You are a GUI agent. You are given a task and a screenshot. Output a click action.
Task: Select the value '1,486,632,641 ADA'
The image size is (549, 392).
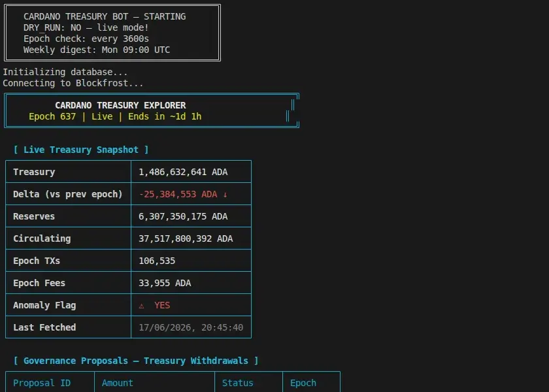[183, 172]
